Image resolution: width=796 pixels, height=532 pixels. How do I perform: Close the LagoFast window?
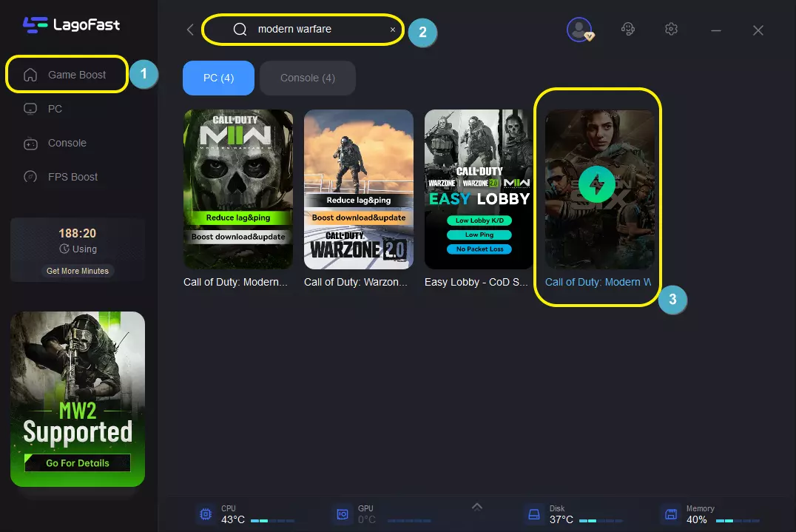click(x=758, y=30)
